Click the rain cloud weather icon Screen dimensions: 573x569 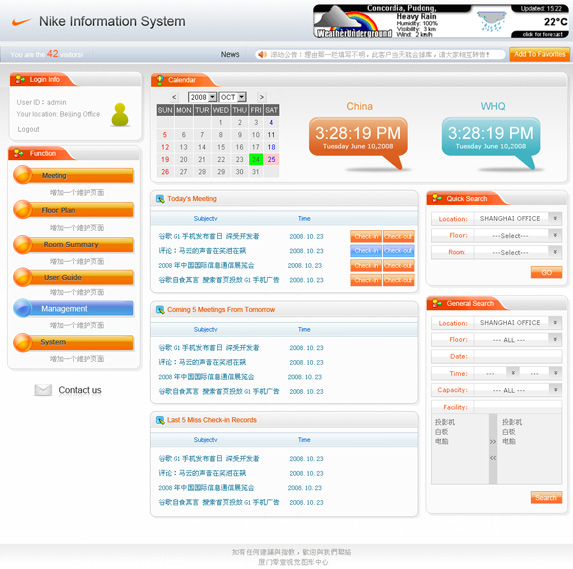point(492,21)
